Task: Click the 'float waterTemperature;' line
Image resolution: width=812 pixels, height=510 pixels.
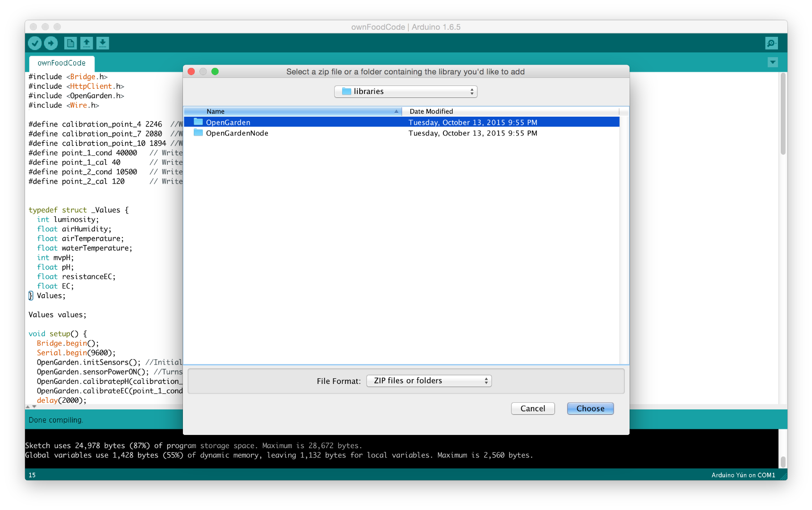Action: [85, 248]
